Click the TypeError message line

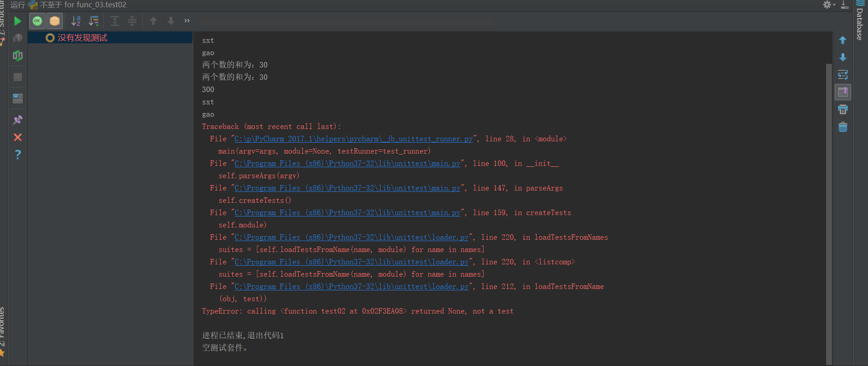[358, 311]
